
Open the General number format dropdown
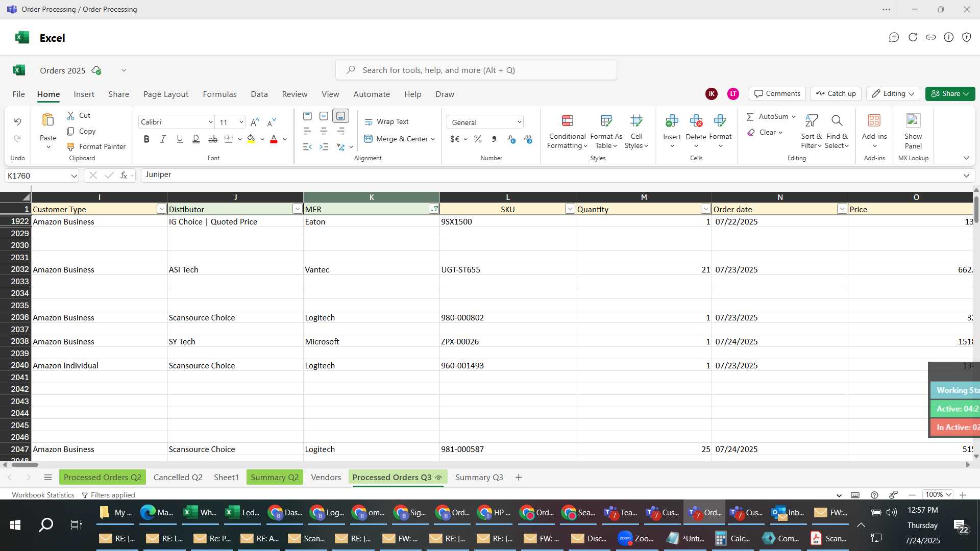[519, 122]
